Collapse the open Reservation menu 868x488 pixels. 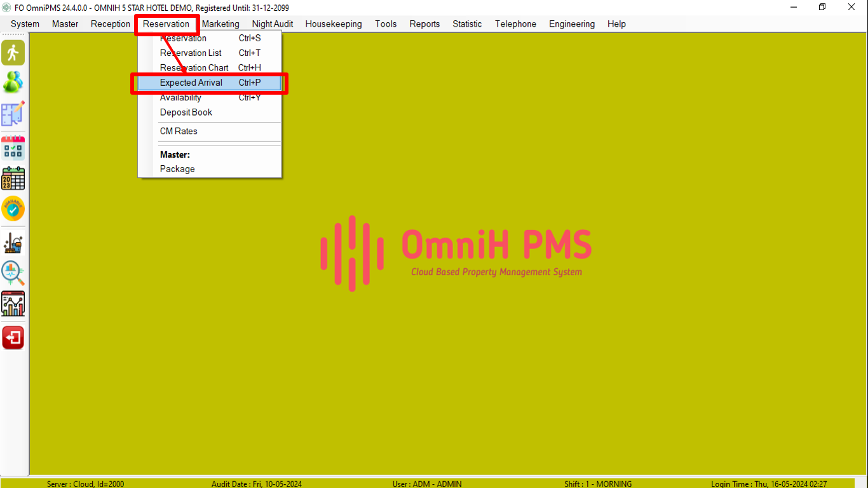coord(166,24)
